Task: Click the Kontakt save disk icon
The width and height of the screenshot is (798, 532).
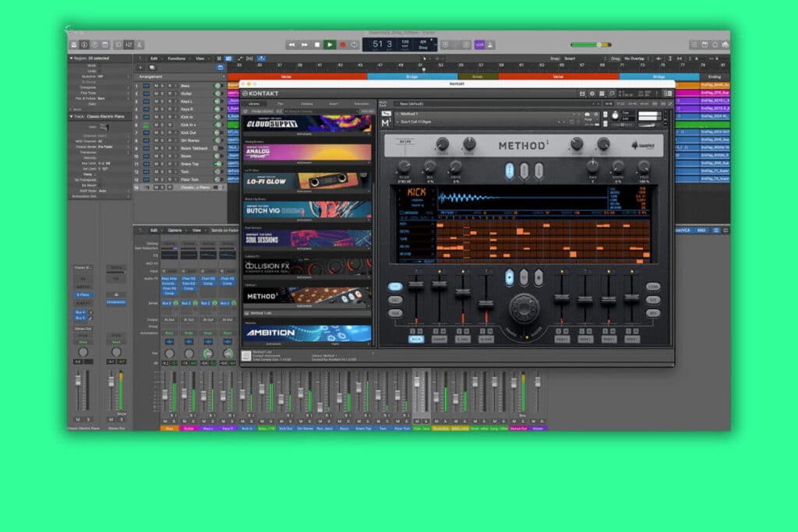Action: point(582,93)
